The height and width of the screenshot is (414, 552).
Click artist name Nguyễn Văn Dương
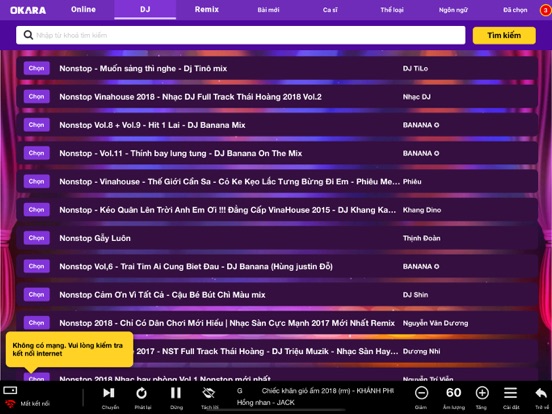tap(435, 323)
